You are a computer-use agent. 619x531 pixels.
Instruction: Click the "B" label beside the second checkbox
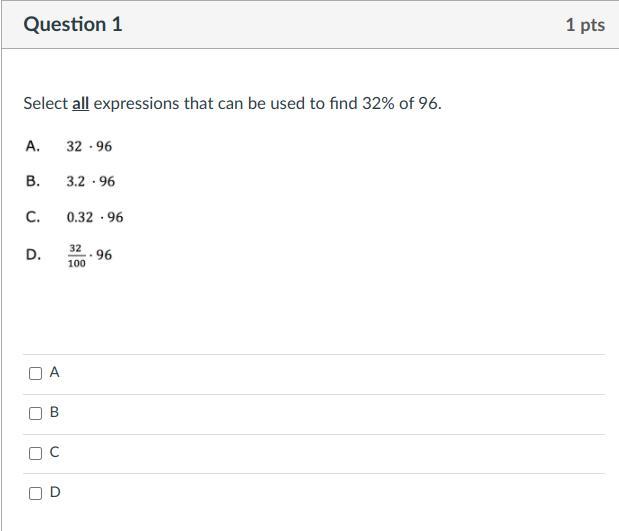point(54,412)
